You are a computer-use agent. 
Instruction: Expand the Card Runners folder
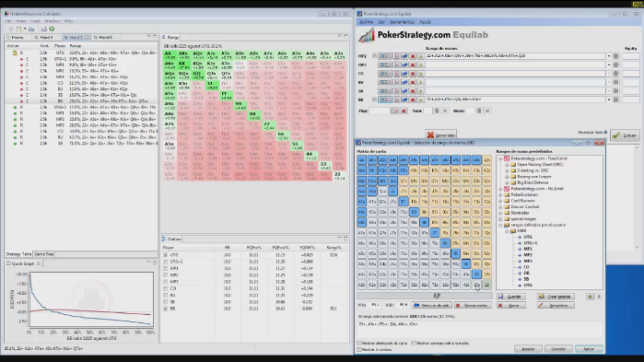500,201
